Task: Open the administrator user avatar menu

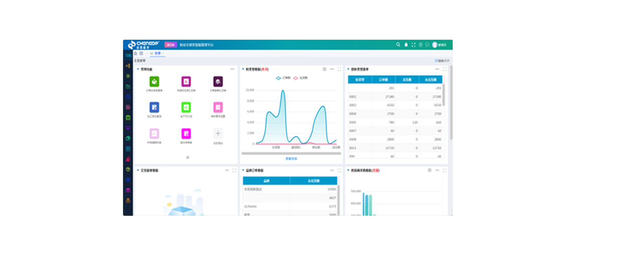Action: [x=435, y=45]
